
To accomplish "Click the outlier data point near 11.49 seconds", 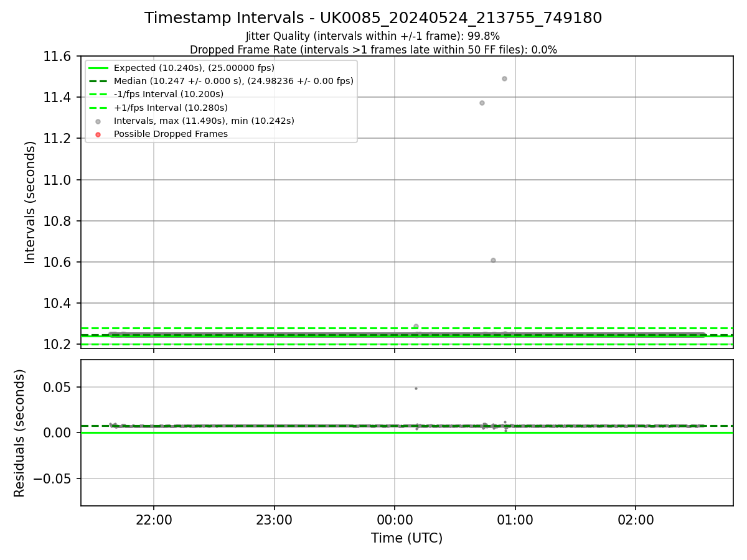I will (504, 78).
